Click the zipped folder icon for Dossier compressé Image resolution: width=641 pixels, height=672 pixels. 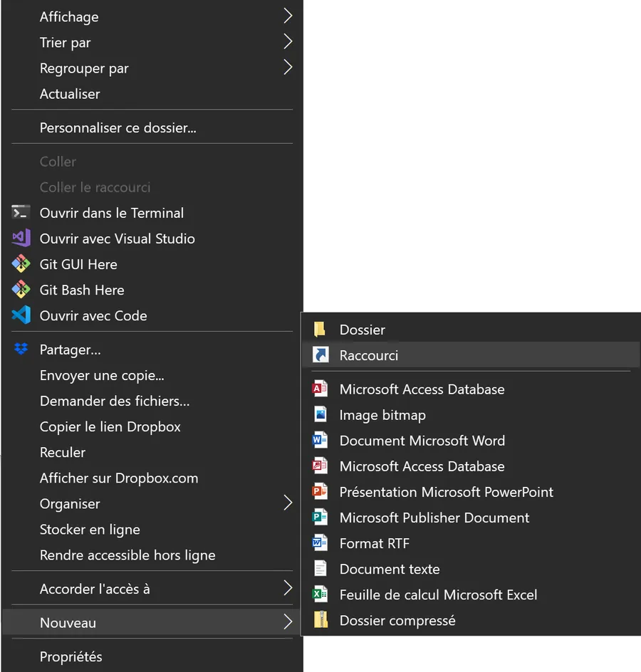coord(320,620)
